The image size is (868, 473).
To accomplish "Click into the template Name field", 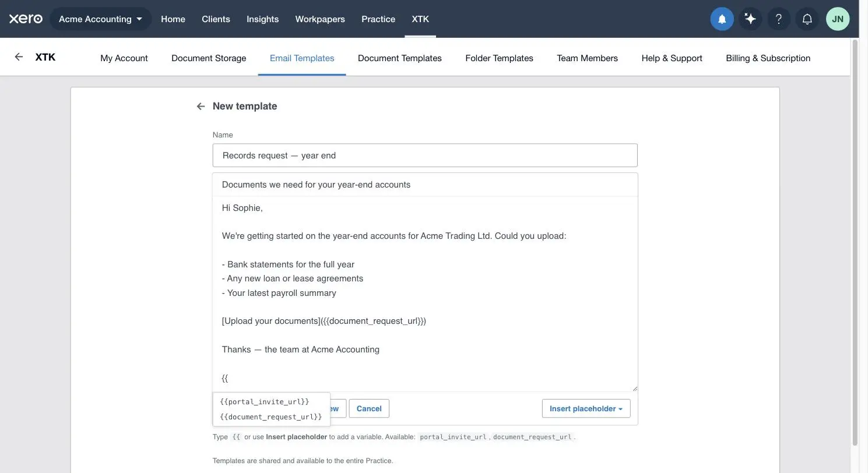I will pos(425,156).
